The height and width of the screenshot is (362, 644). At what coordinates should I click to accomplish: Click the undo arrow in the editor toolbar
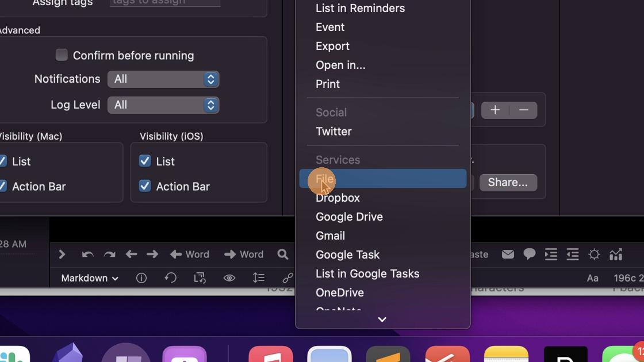[87, 255]
